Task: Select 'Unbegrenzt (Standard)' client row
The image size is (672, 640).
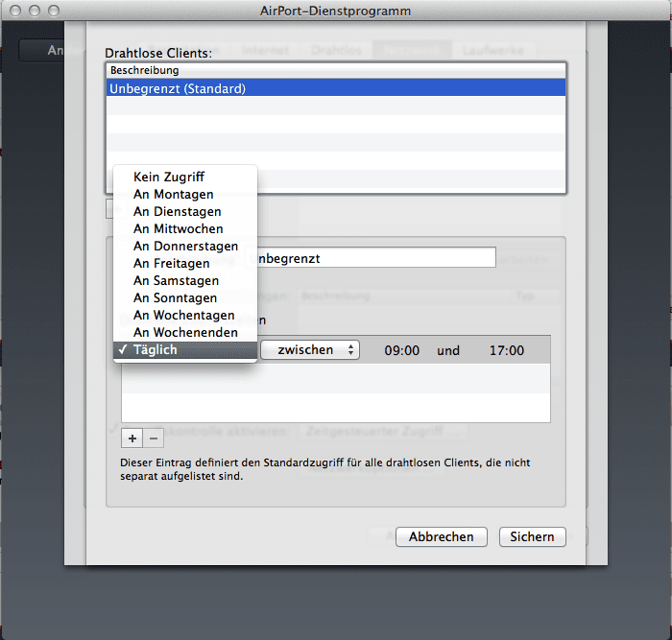Action: (336, 88)
